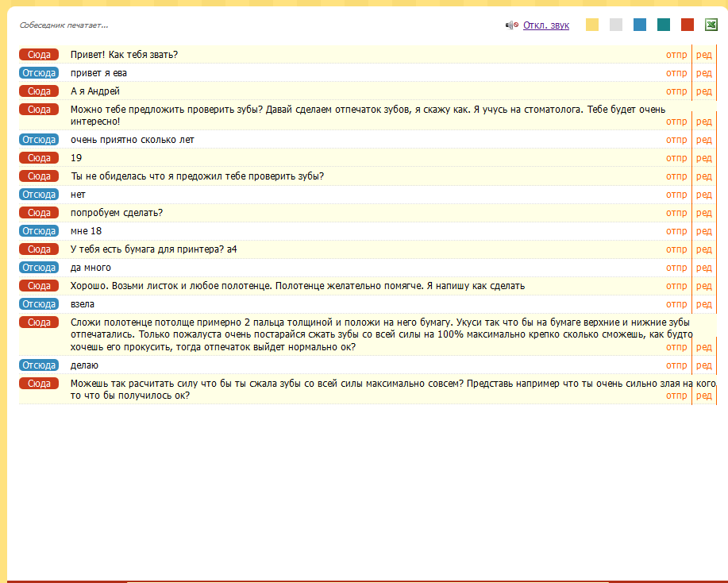Click 'отпр' for 'попробуем сделать?'
Screen dimensions: 728x583
coord(676,213)
